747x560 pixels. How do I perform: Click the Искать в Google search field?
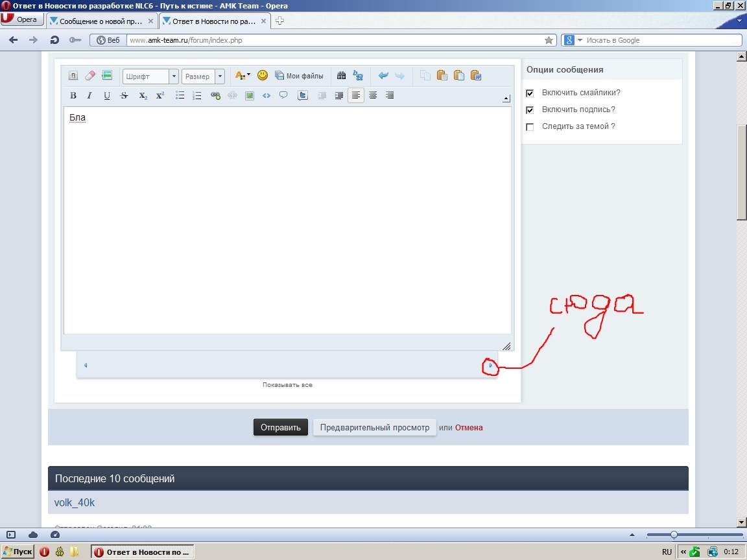point(662,40)
